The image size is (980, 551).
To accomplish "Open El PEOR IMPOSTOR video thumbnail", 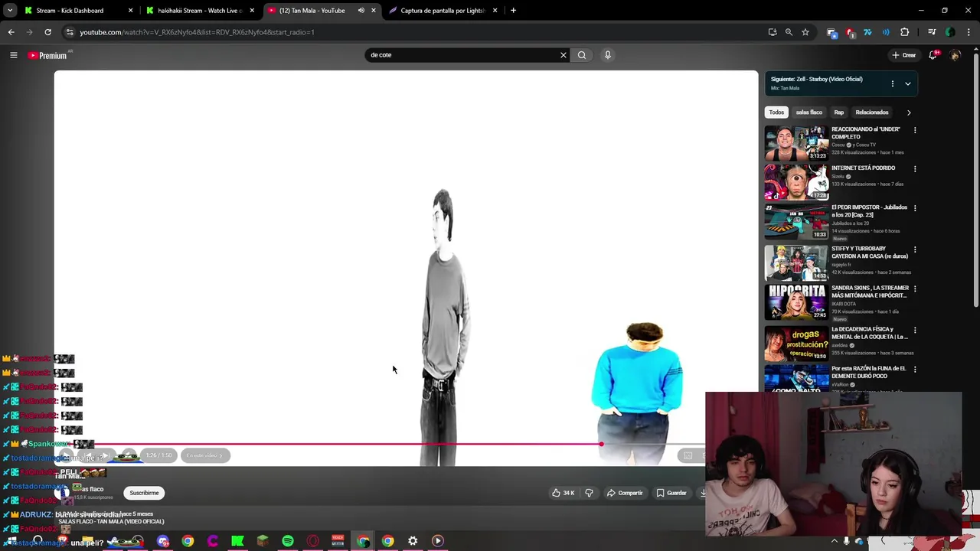I will pos(795,222).
